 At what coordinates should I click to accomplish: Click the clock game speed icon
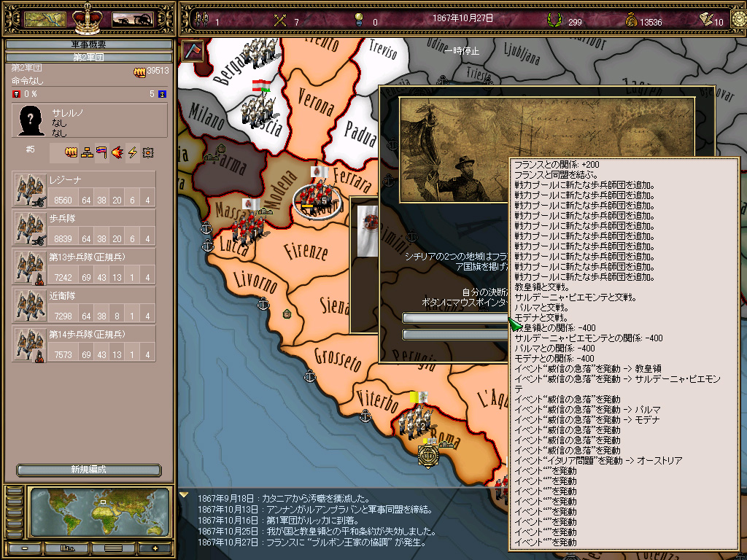740,20
